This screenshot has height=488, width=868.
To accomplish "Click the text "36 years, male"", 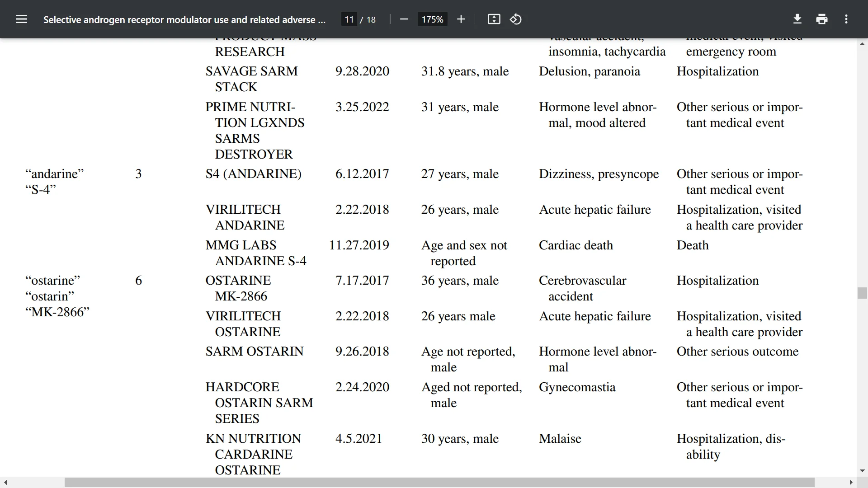I will [x=460, y=281].
